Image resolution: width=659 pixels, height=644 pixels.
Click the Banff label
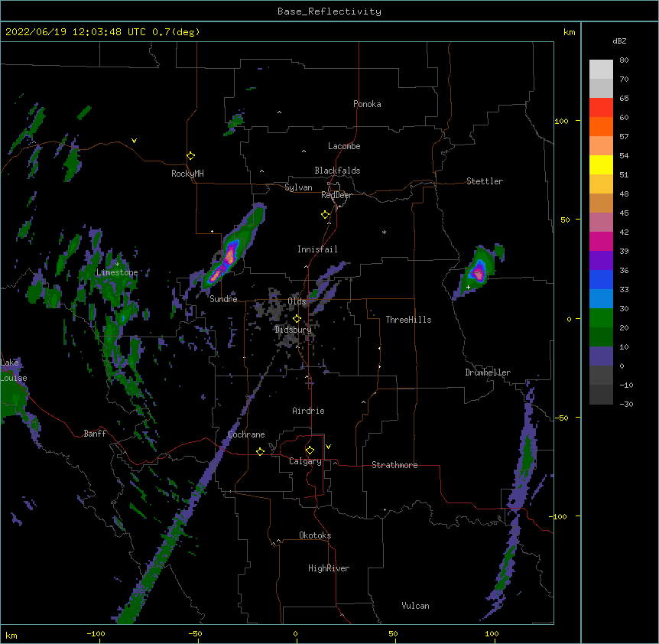coord(95,434)
